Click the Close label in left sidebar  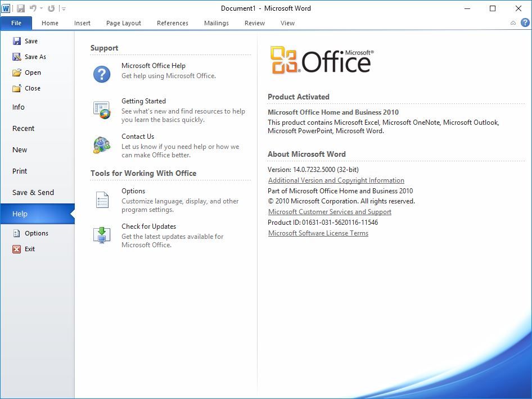[33, 88]
